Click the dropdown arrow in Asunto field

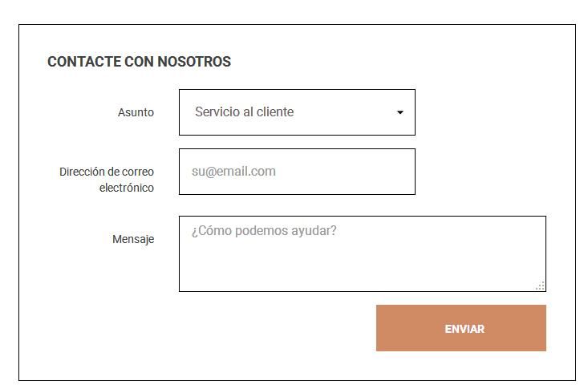[x=400, y=112]
